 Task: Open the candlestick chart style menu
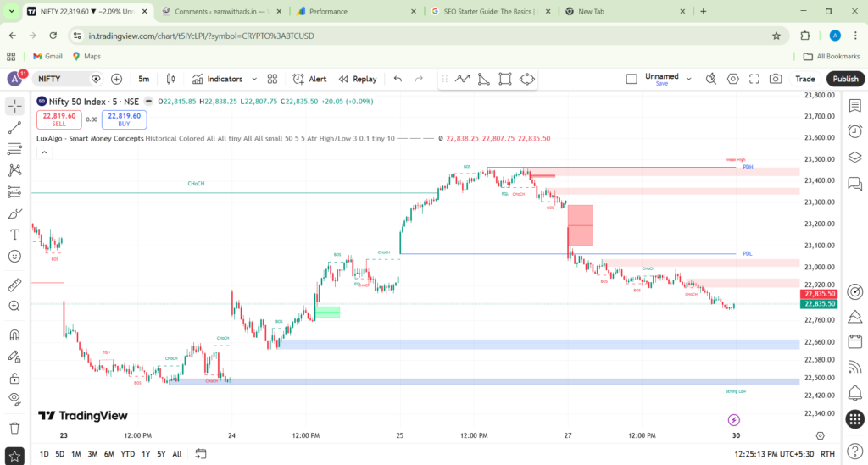(x=171, y=79)
